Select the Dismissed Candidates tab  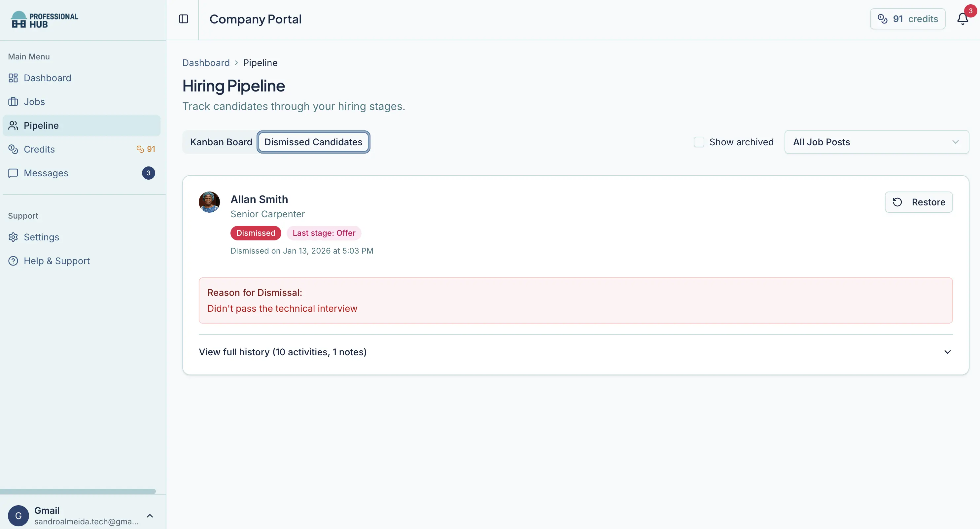(313, 142)
